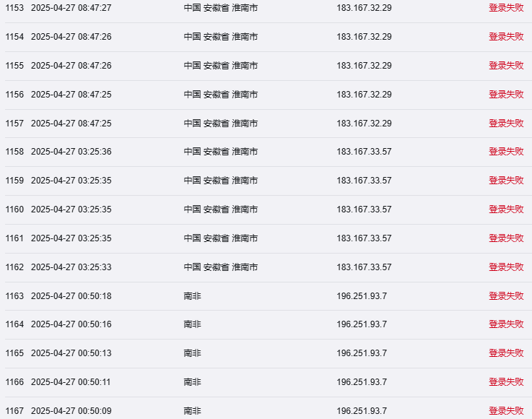Click location 淮南市 in row 1162
The width and height of the screenshot is (532, 419).
pos(245,267)
